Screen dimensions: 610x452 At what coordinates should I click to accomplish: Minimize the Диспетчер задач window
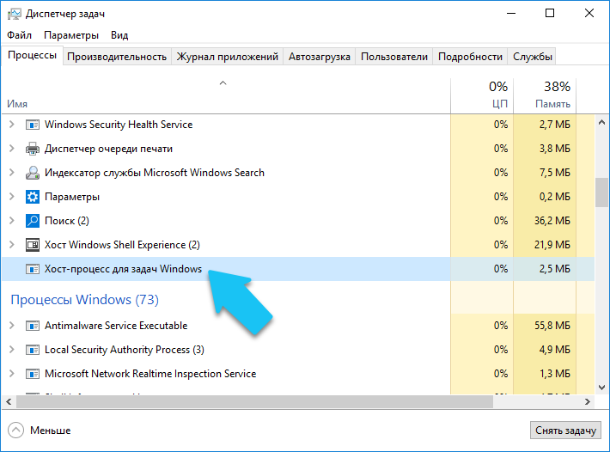point(511,14)
